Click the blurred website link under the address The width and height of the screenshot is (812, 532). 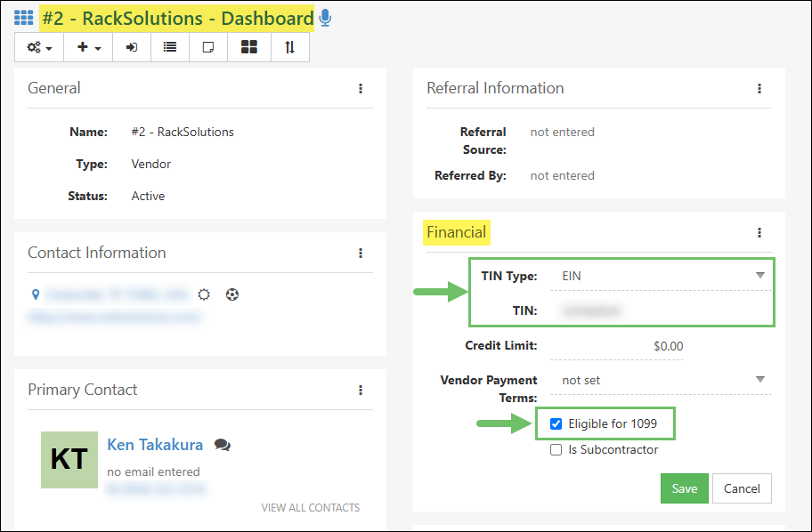pos(115,317)
